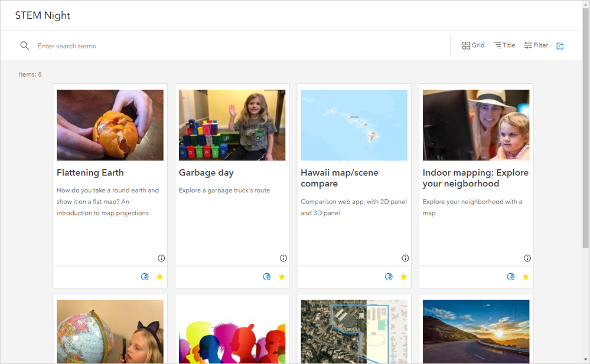Open the Filter panel

click(x=536, y=45)
